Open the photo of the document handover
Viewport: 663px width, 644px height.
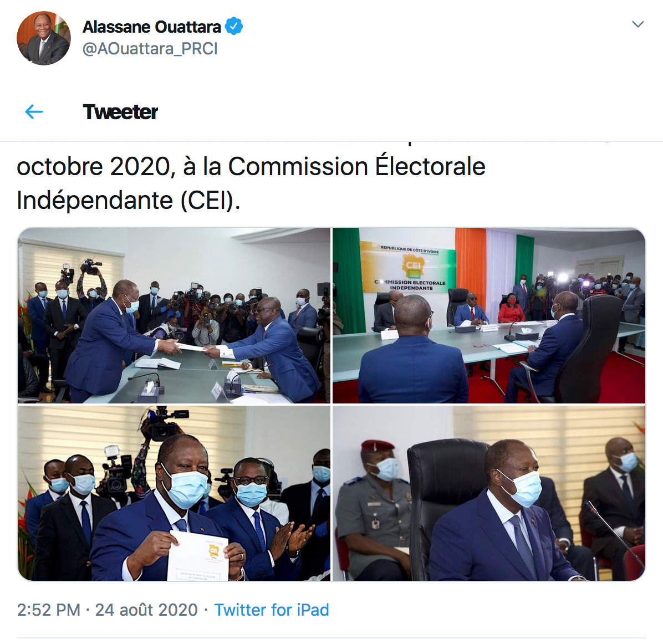(x=174, y=315)
